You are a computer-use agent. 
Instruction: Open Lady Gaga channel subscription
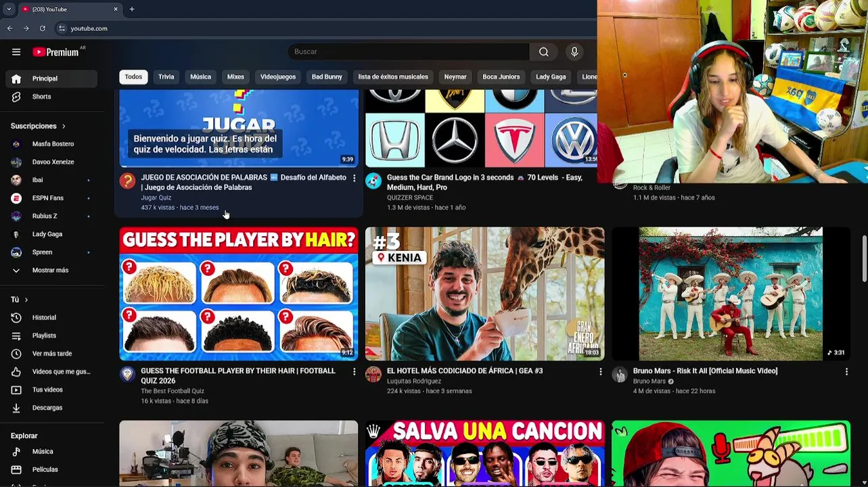[51, 234]
